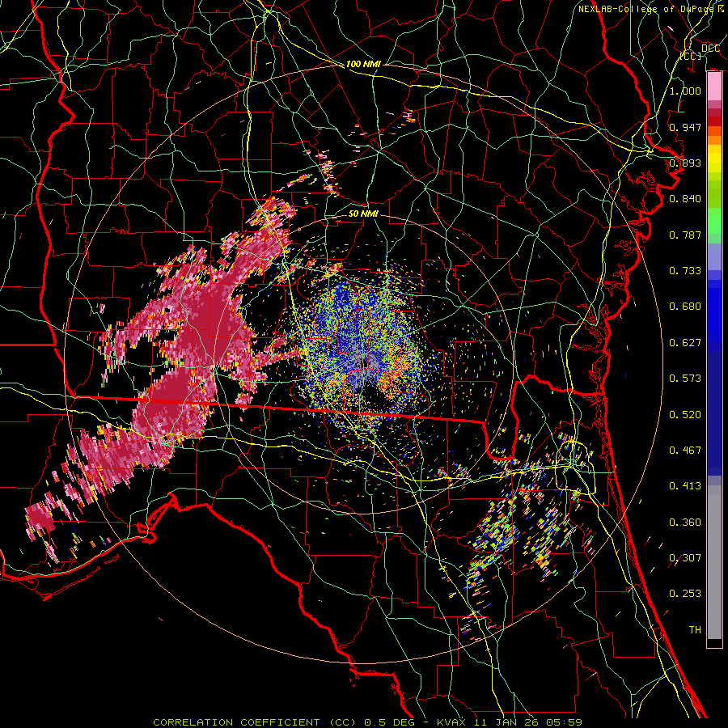Image resolution: width=728 pixels, height=728 pixels.
Task: Click the 0.253 legend value
Action: tap(685, 594)
